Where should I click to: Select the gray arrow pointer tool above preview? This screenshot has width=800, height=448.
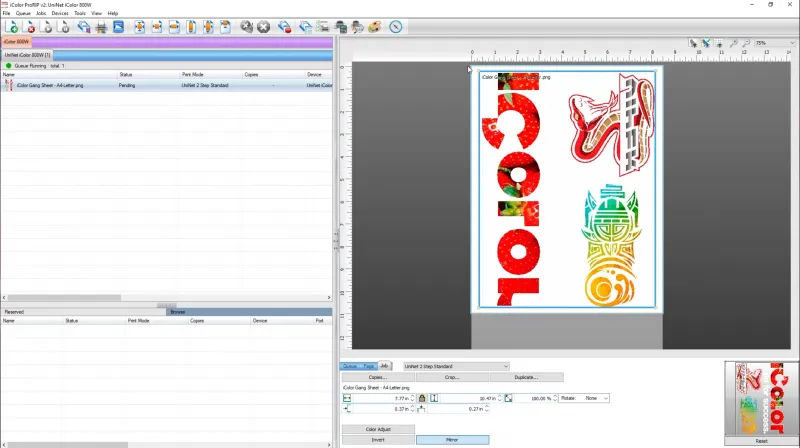[693, 43]
